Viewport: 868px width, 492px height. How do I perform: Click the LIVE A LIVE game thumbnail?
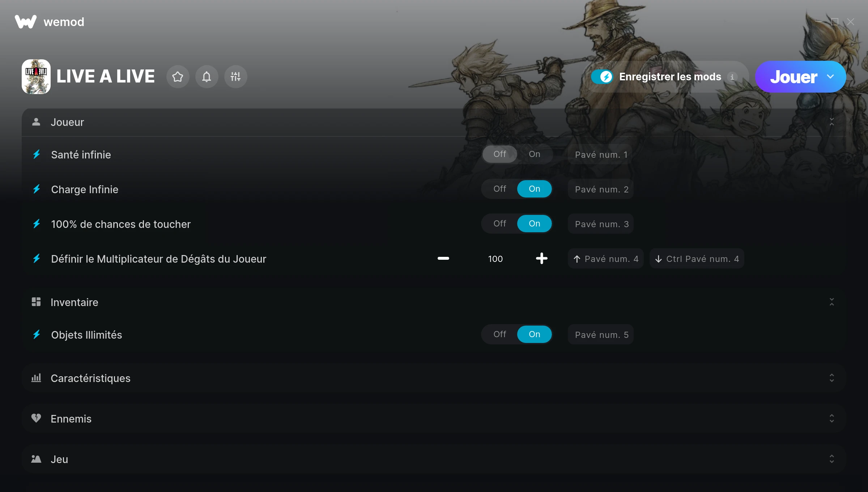point(36,77)
